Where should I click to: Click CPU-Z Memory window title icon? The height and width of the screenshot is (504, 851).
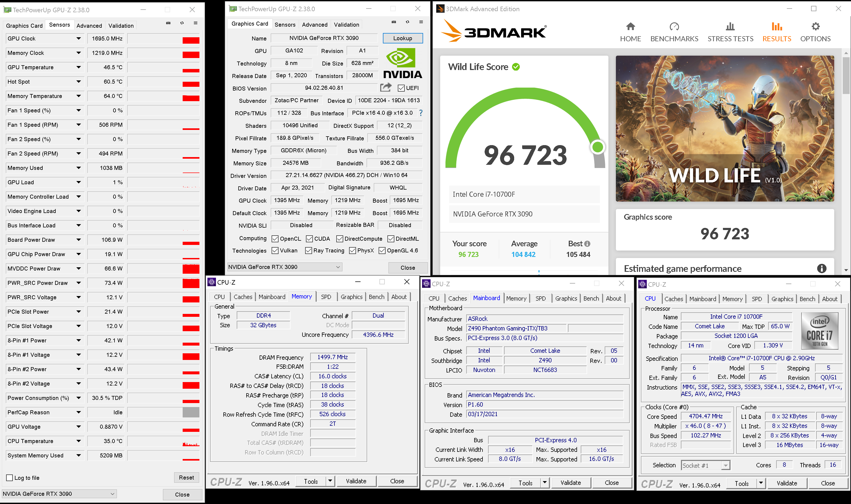(212, 282)
